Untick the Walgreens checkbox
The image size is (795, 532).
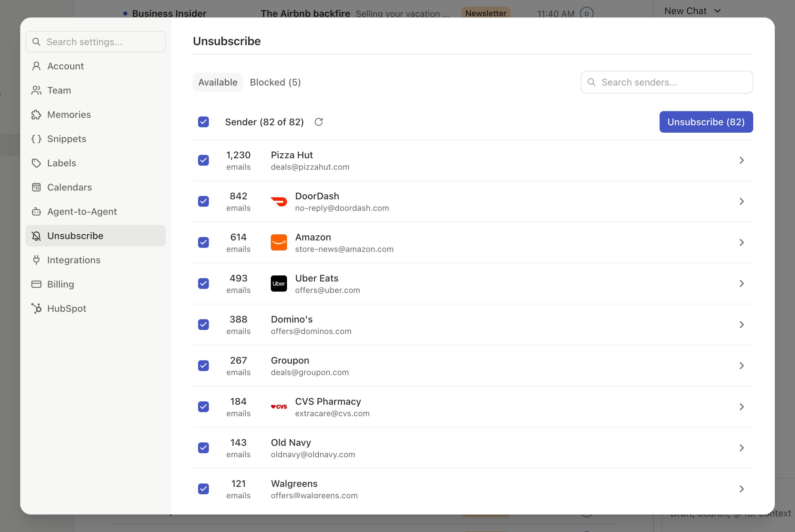(x=203, y=489)
